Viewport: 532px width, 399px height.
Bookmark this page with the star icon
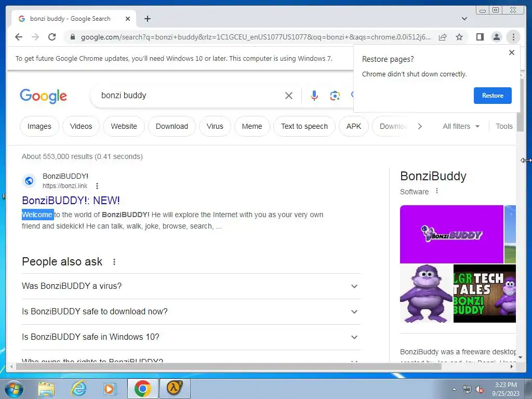pos(459,37)
